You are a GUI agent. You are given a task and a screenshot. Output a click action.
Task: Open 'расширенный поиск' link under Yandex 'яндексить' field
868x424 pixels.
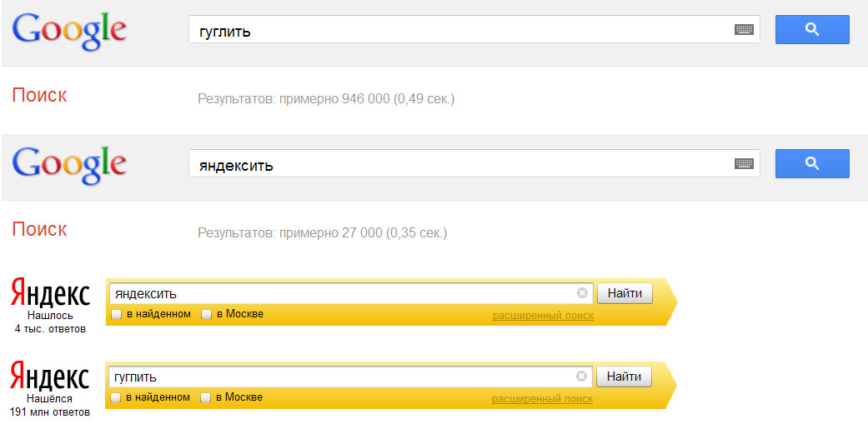[x=543, y=316]
